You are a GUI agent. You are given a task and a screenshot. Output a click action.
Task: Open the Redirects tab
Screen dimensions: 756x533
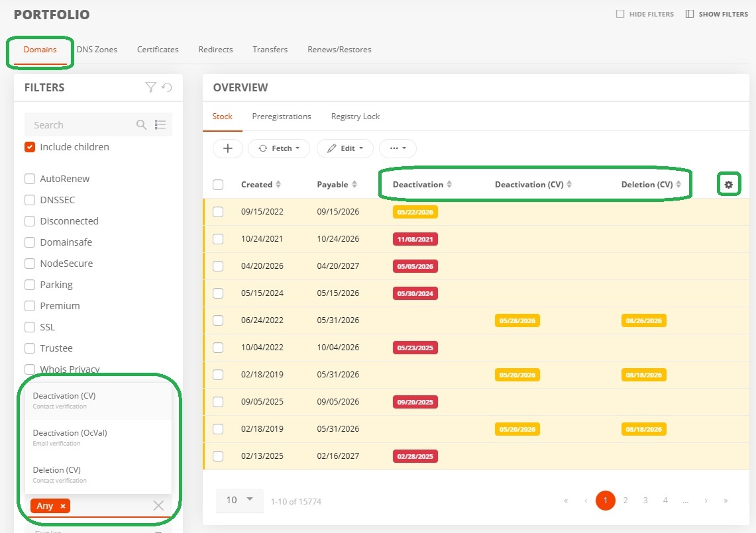[x=215, y=50]
